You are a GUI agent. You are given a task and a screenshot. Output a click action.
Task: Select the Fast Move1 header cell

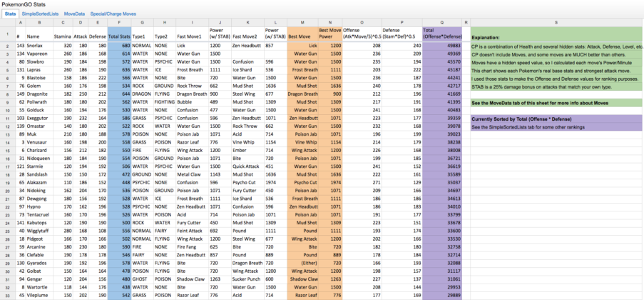click(189, 36)
